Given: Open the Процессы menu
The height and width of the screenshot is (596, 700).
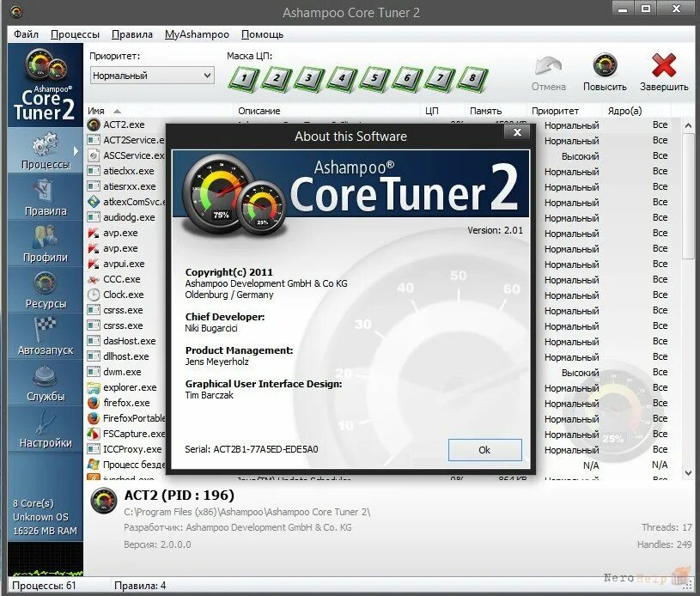Looking at the screenshot, I should [75, 34].
